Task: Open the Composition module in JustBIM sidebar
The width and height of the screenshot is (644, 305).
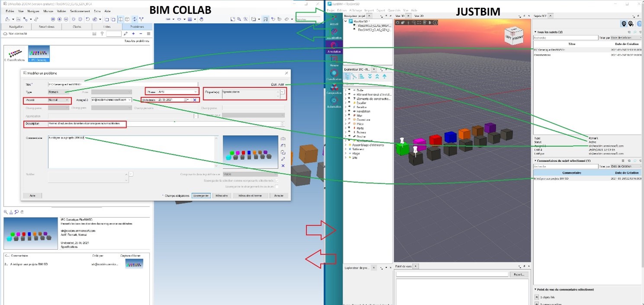Action: coord(334,89)
